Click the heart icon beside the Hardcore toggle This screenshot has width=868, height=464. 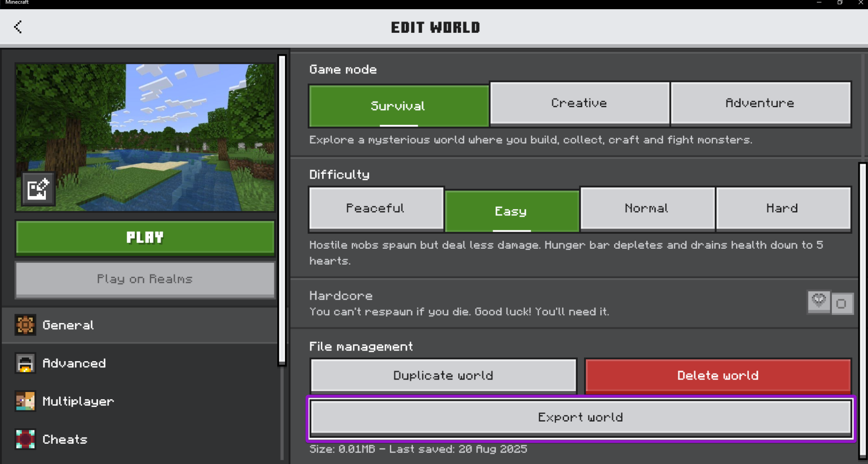click(818, 302)
